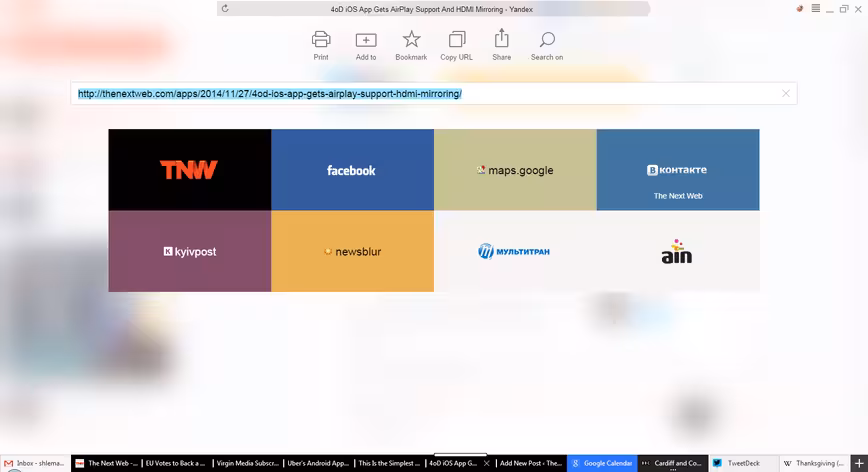The height and width of the screenshot is (472, 868).
Task: Open the ain tile
Action: (678, 251)
